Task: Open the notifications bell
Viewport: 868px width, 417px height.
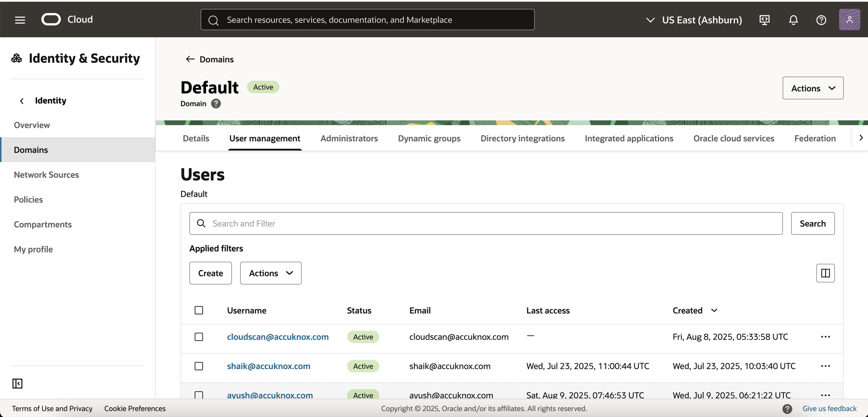Action: [x=793, y=20]
